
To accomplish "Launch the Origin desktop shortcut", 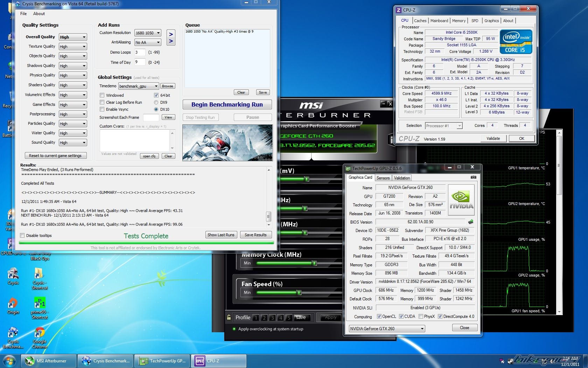I will (x=13, y=305).
